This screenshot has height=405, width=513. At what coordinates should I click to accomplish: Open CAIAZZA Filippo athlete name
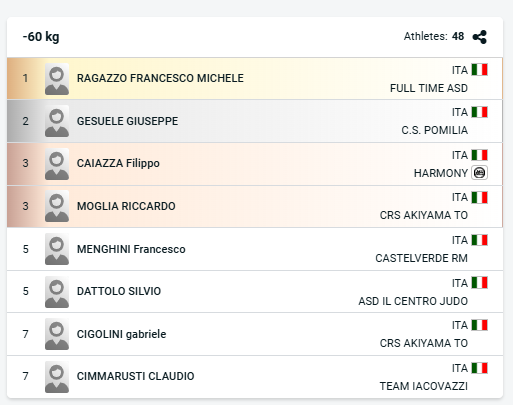[118, 163]
